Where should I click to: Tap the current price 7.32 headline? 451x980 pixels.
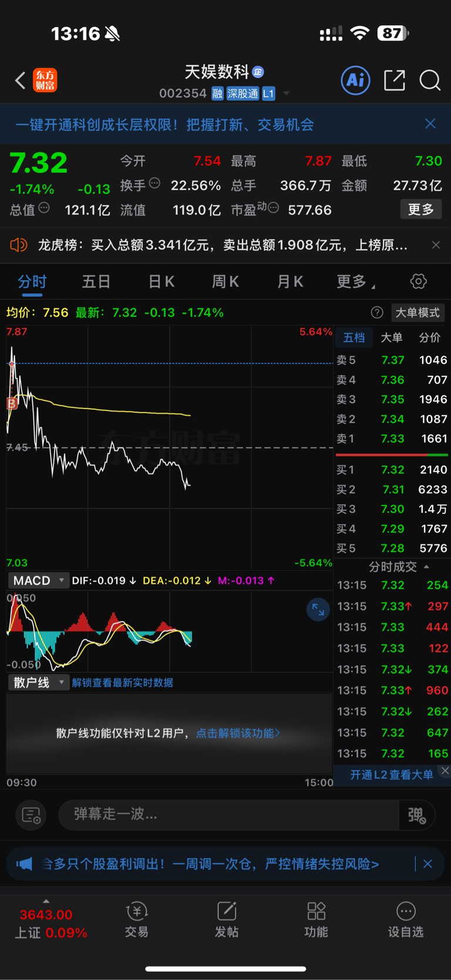39,163
